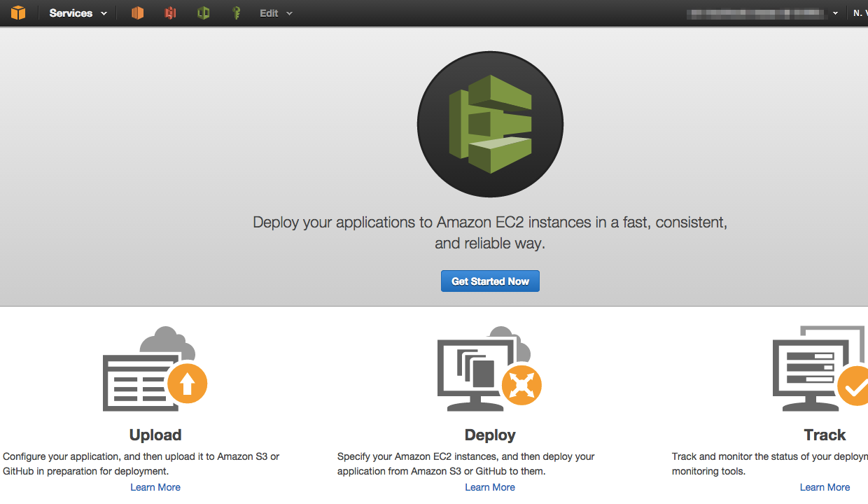Open the EC2 shortcut icon in navbar
The width and height of the screenshot is (868, 504).
click(137, 13)
